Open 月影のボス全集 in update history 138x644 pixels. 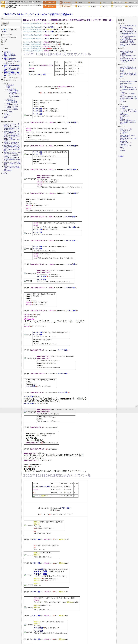pos(124,107)
